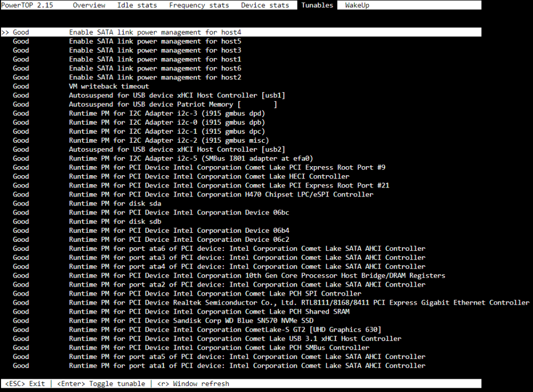The width and height of the screenshot is (533, 392).
Task: Select Comet Lake PCH SMBus Controller row
Action: pos(241,347)
